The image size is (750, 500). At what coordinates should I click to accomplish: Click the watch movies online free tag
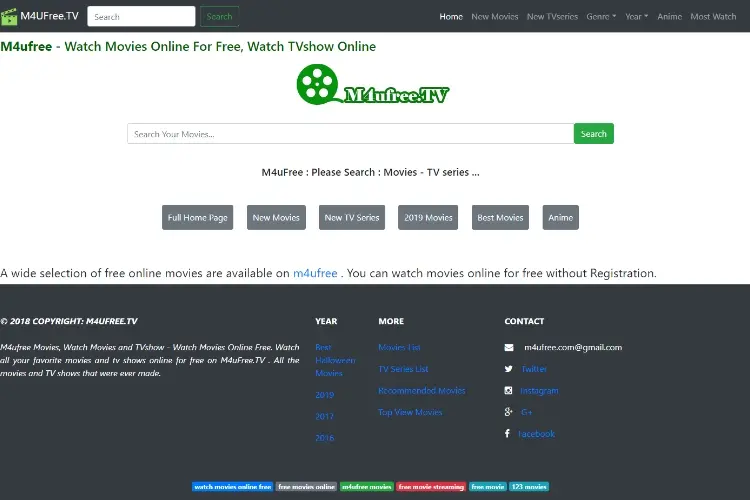(233, 487)
